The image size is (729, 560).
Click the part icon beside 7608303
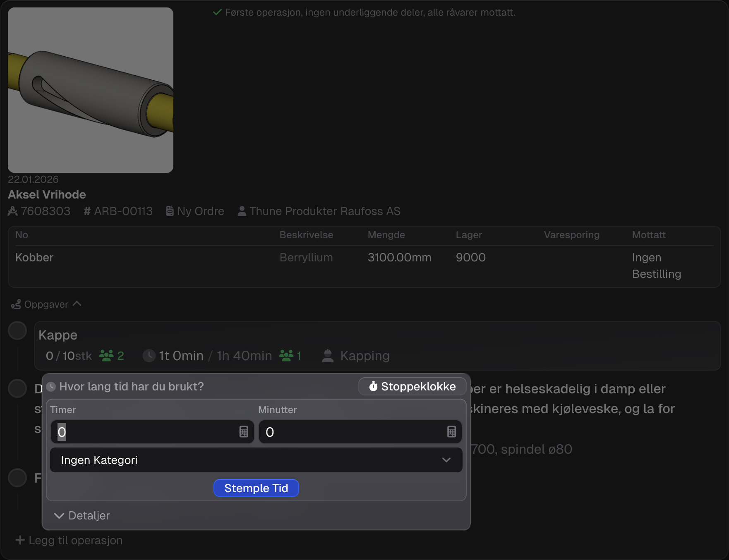13,211
